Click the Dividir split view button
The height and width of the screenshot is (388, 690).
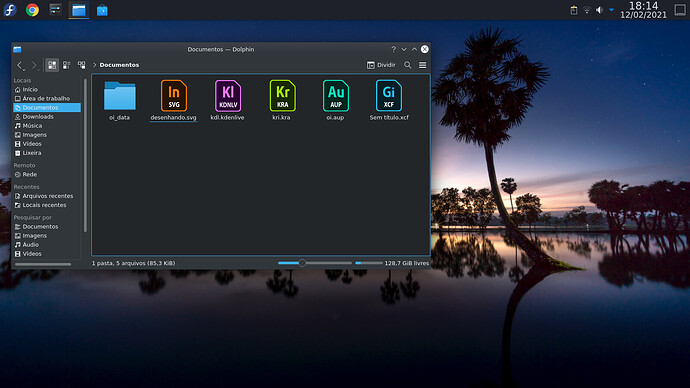(381, 65)
